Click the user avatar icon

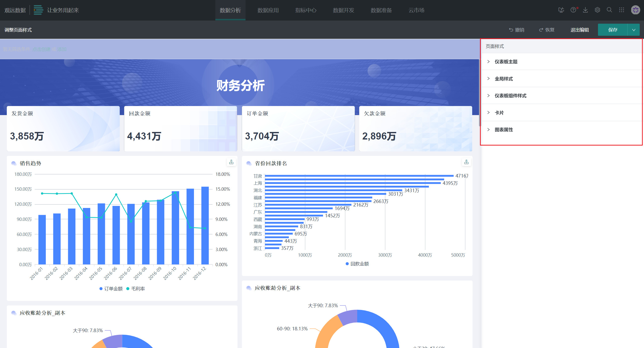point(635,10)
